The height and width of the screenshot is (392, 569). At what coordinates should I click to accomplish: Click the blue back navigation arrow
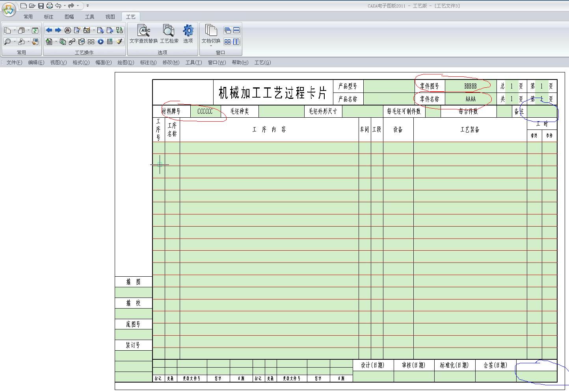49,30
